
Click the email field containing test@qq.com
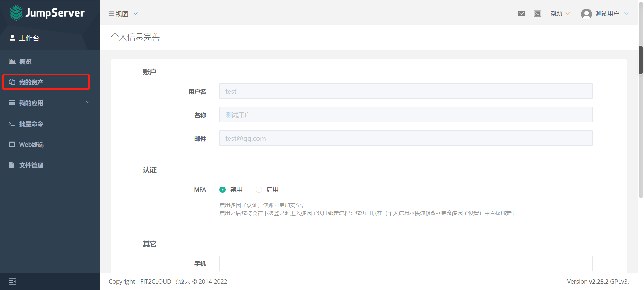click(406, 138)
